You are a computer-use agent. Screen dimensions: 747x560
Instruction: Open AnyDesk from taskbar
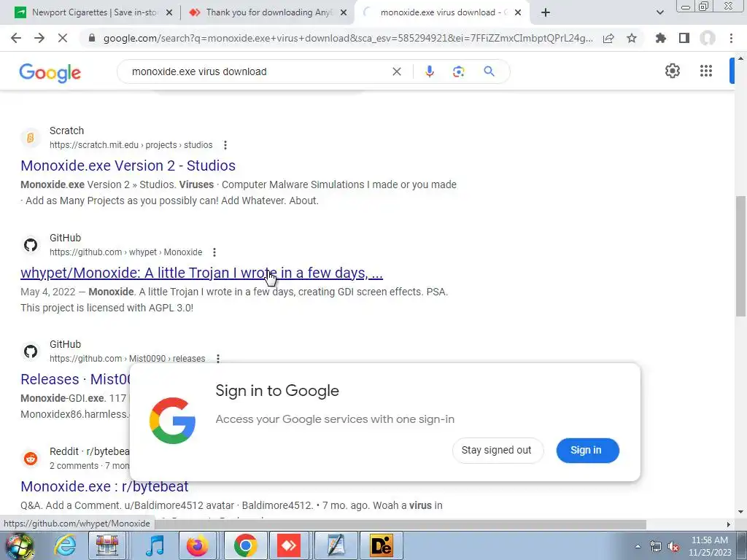tap(289, 545)
